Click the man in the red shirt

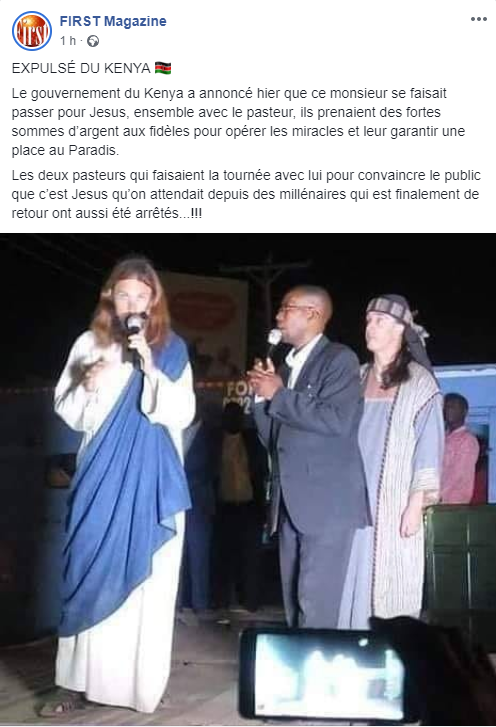[x=459, y=448]
